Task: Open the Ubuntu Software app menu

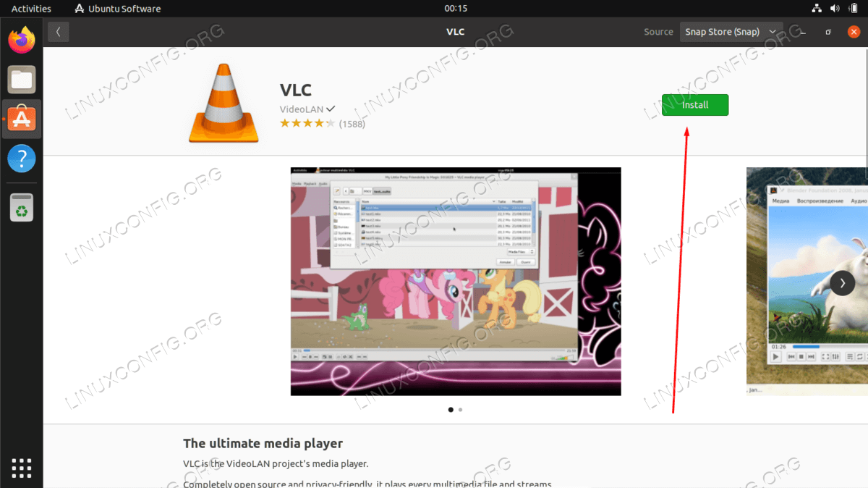Action: pos(118,9)
